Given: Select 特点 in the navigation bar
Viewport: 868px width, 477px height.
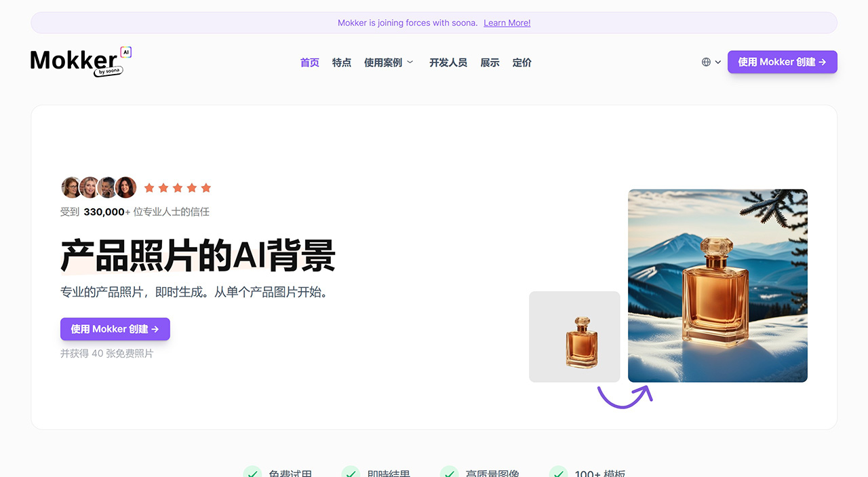Looking at the screenshot, I should [x=342, y=62].
